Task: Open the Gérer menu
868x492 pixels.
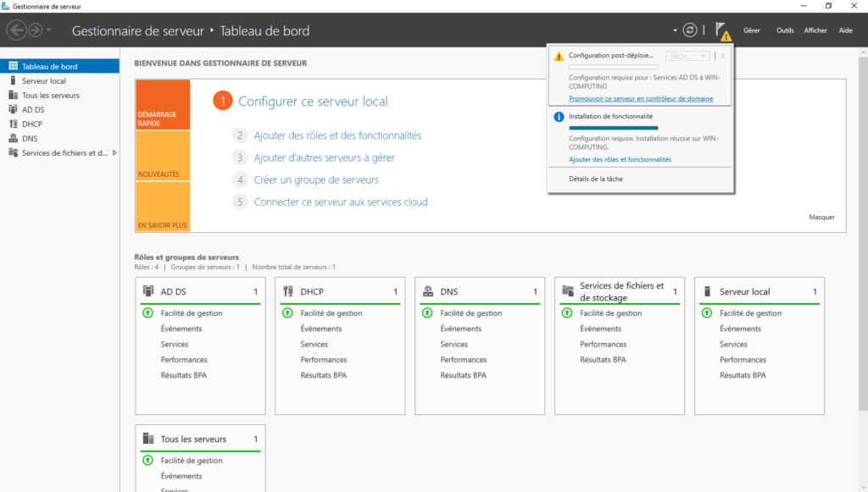Action: (x=751, y=30)
